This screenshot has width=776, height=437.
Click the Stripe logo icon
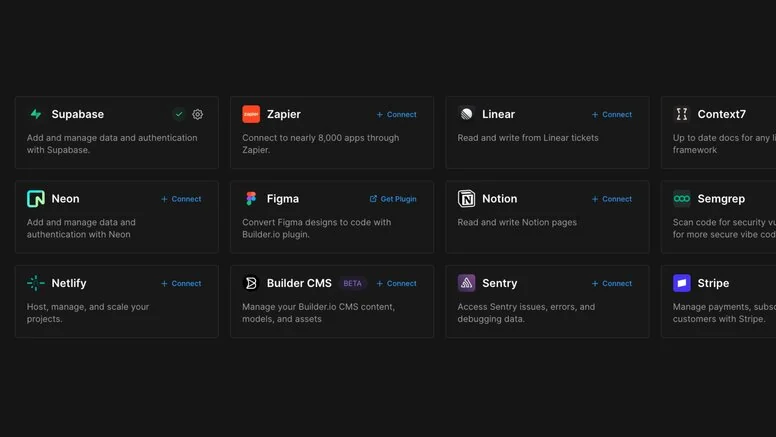[681, 283]
